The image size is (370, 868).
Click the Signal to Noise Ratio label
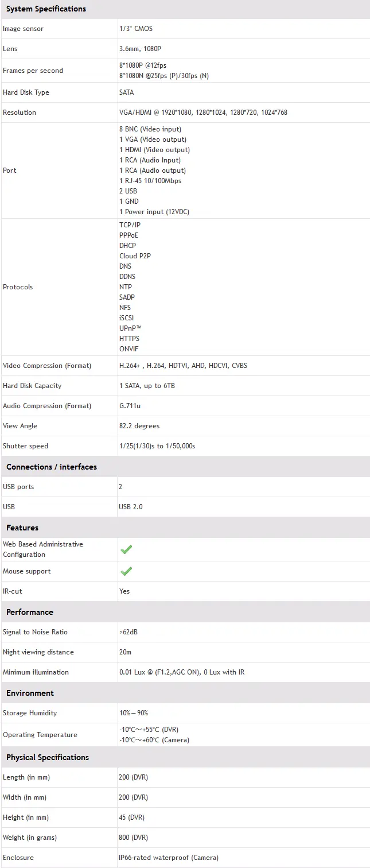click(35, 632)
